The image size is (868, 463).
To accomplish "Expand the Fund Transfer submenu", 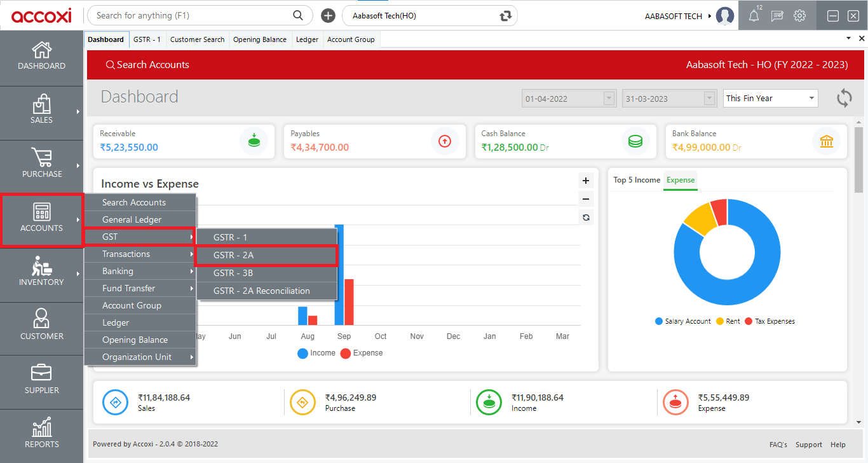I will [140, 288].
